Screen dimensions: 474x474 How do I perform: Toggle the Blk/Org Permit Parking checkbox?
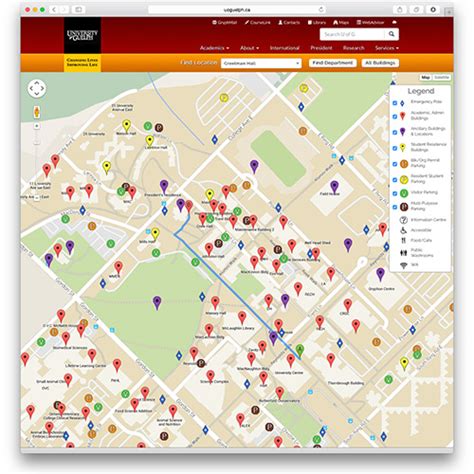click(x=395, y=164)
